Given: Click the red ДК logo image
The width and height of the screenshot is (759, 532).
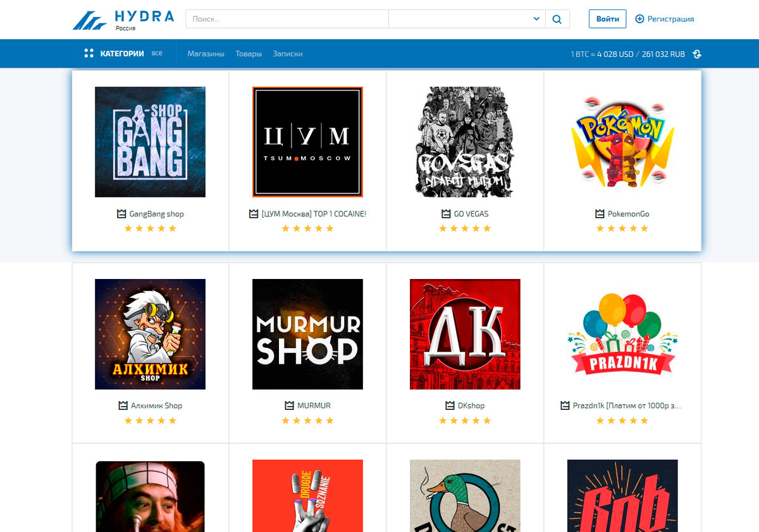Looking at the screenshot, I should (465, 334).
